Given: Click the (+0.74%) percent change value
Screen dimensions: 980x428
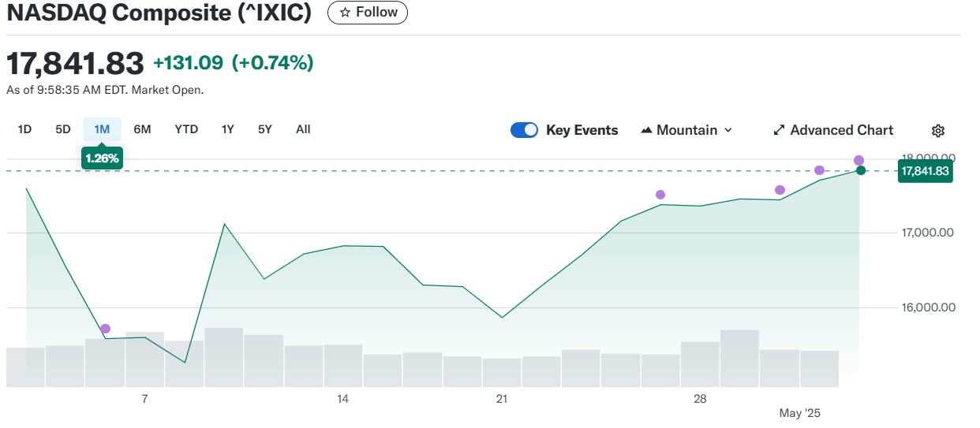Looking at the screenshot, I should coord(272,63).
